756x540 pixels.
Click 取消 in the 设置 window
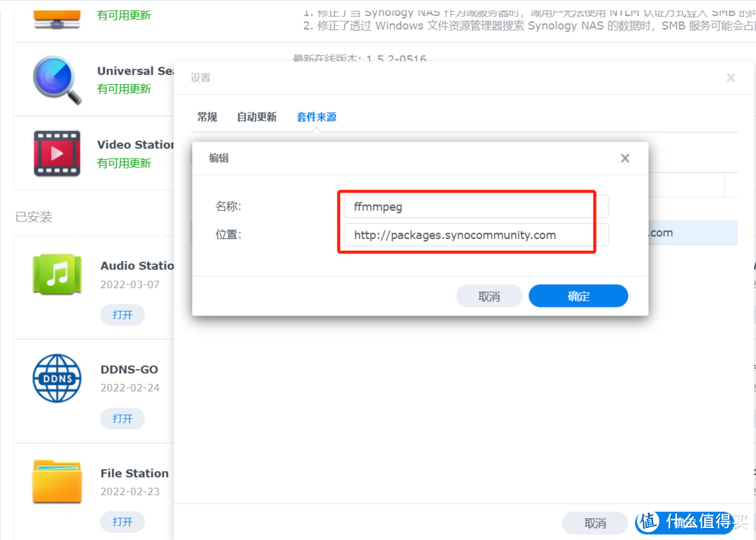pyautogui.click(x=594, y=523)
